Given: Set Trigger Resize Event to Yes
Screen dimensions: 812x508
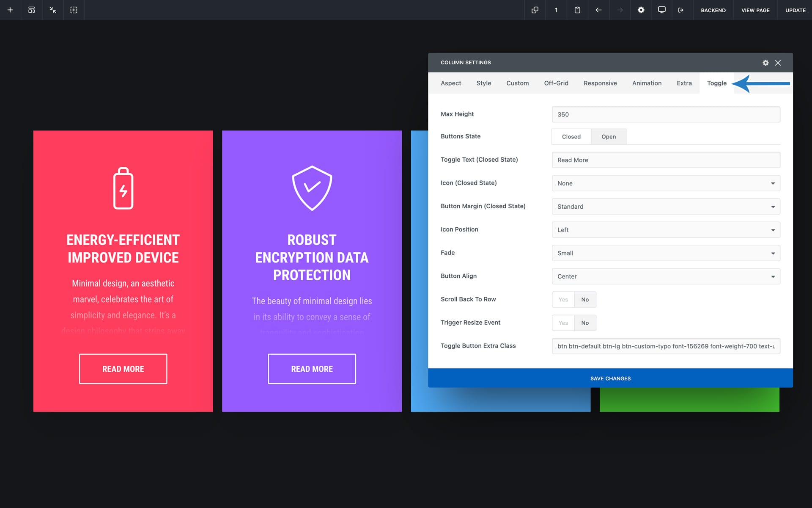Looking at the screenshot, I should pos(563,323).
